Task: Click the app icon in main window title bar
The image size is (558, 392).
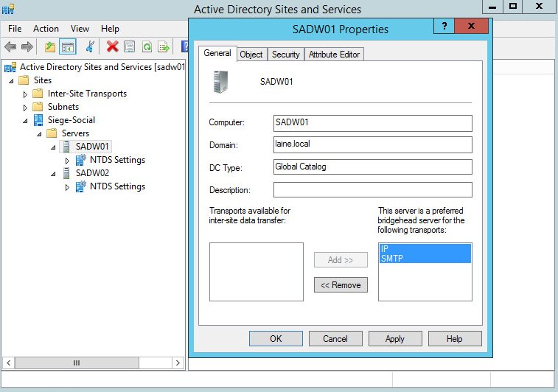Action: coord(8,9)
